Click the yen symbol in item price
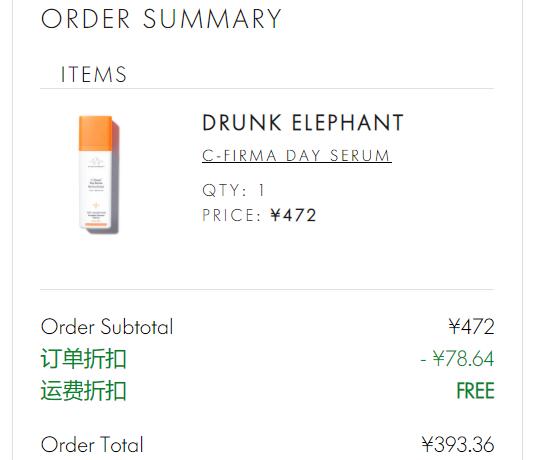Image resolution: width=546 pixels, height=460 pixels. [x=275, y=215]
